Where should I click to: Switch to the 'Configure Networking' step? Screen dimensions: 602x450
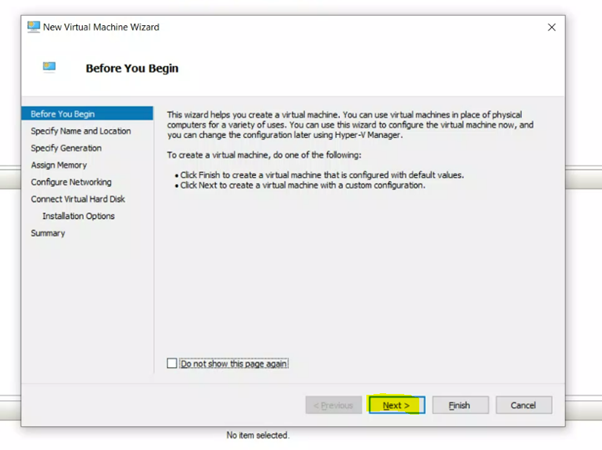click(71, 182)
